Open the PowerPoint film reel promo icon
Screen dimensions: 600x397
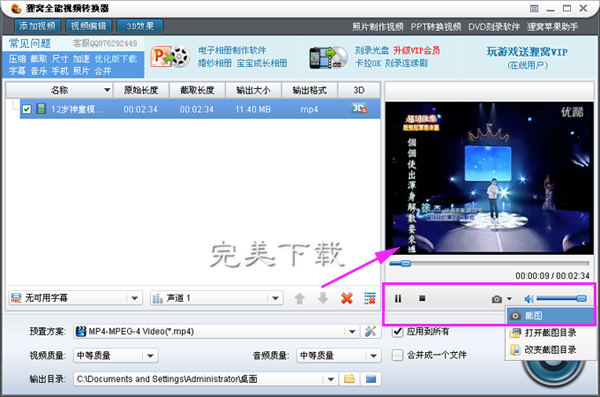point(170,57)
